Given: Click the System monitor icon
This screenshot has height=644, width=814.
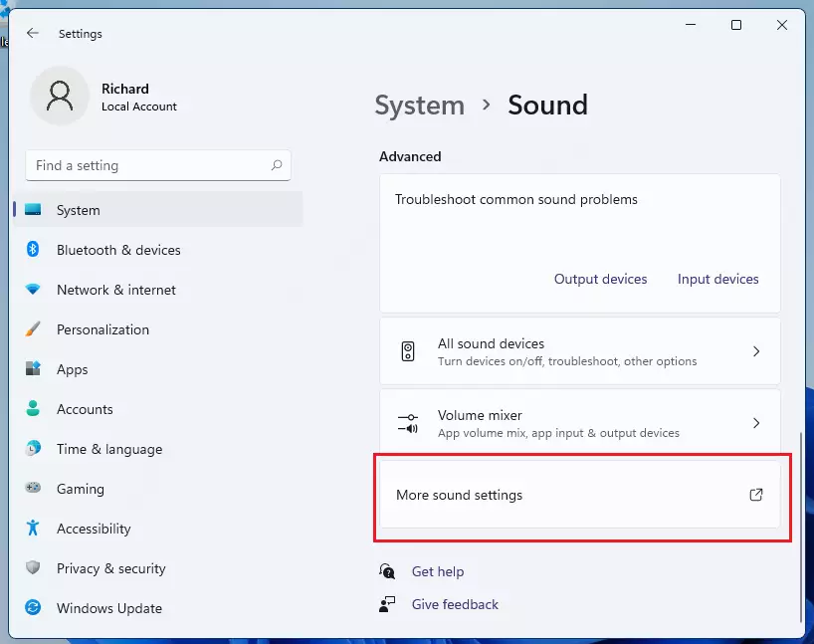Looking at the screenshot, I should coord(33,210).
